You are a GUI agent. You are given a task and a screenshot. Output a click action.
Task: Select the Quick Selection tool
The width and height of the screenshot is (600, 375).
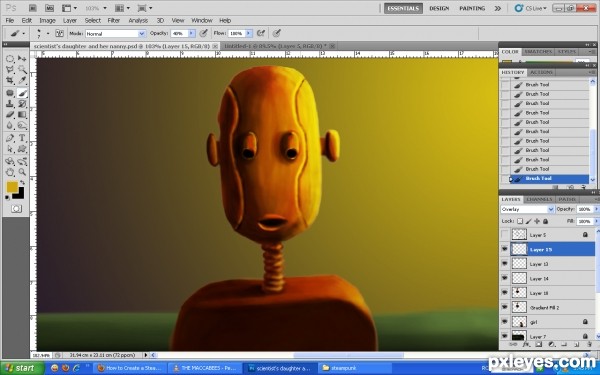click(x=22, y=70)
